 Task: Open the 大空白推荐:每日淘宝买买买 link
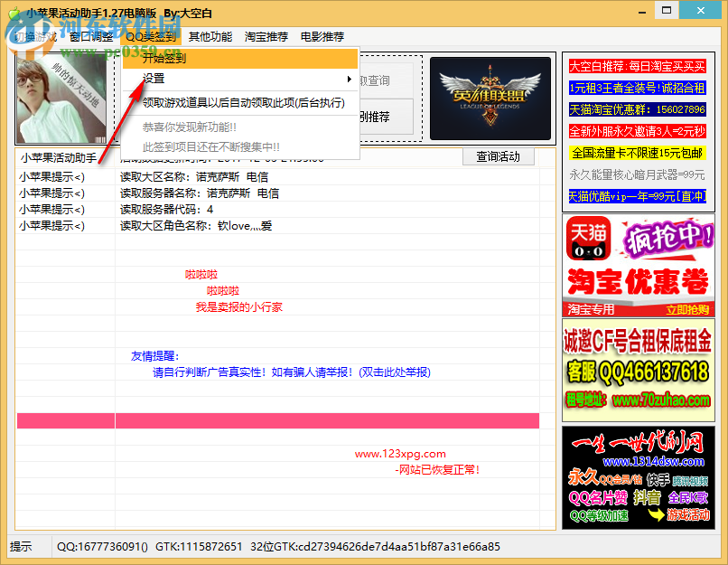pyautogui.click(x=637, y=66)
